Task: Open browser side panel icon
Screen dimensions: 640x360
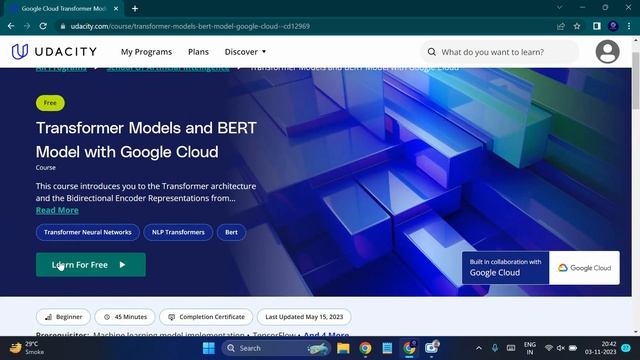Action: click(x=596, y=26)
